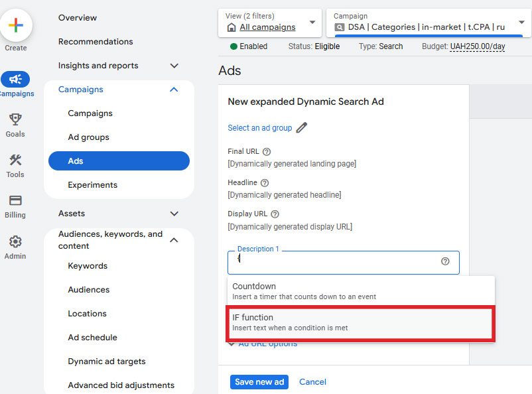
Task: Open the Admin gear icon
Action: tap(15, 242)
